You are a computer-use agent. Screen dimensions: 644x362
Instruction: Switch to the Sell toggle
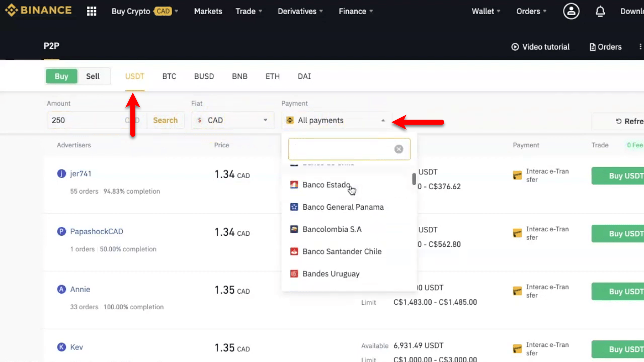93,76
